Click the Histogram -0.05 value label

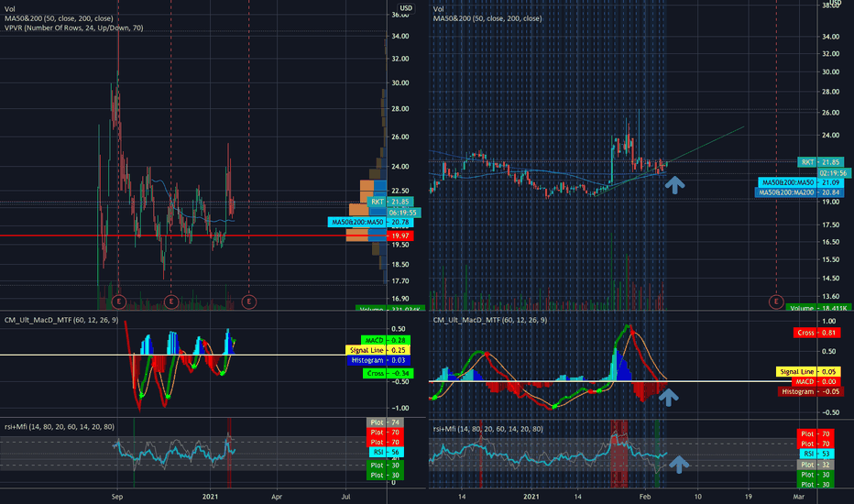[810, 391]
